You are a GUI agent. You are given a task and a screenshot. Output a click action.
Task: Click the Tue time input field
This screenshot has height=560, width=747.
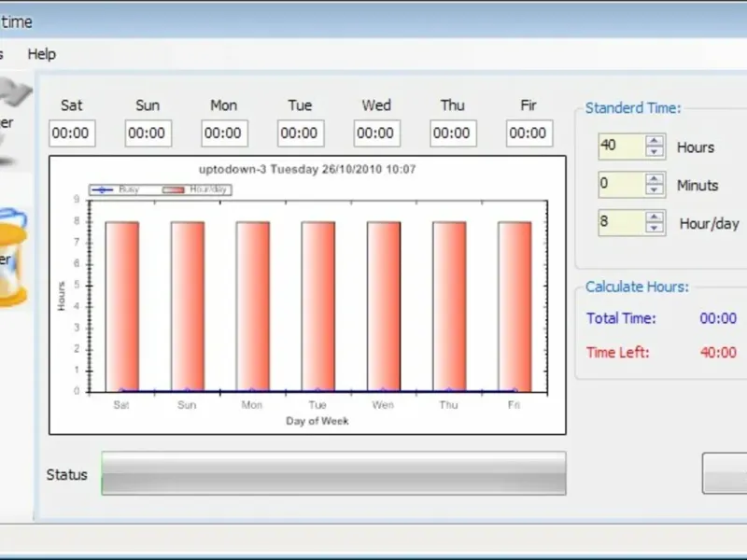coord(301,133)
